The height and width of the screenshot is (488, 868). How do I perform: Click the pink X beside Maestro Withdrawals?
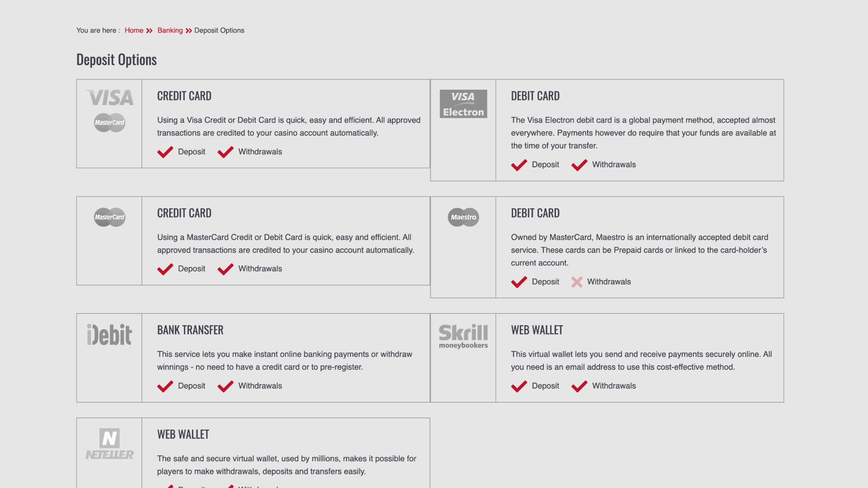tap(576, 282)
